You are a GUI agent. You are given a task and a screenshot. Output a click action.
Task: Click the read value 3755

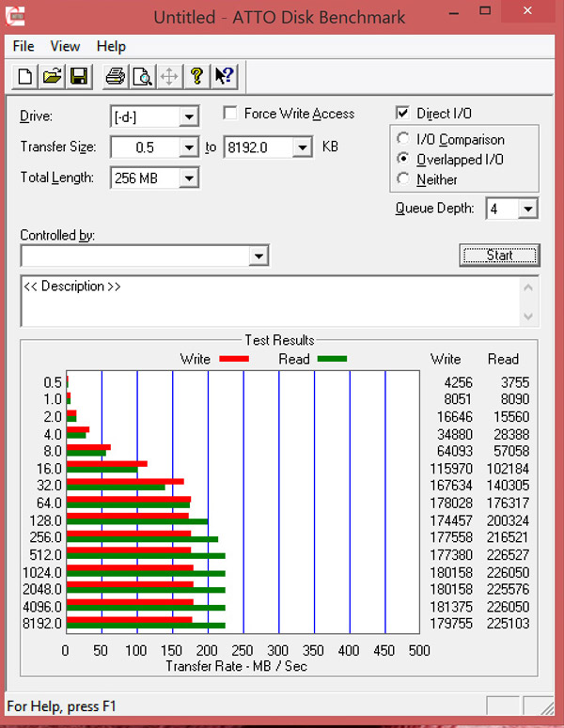515,382
